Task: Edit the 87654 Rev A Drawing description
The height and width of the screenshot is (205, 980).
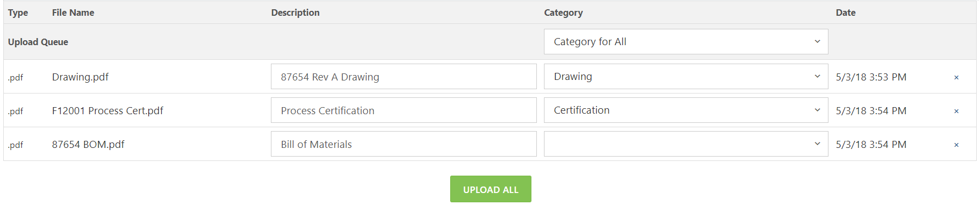Action: [403, 77]
